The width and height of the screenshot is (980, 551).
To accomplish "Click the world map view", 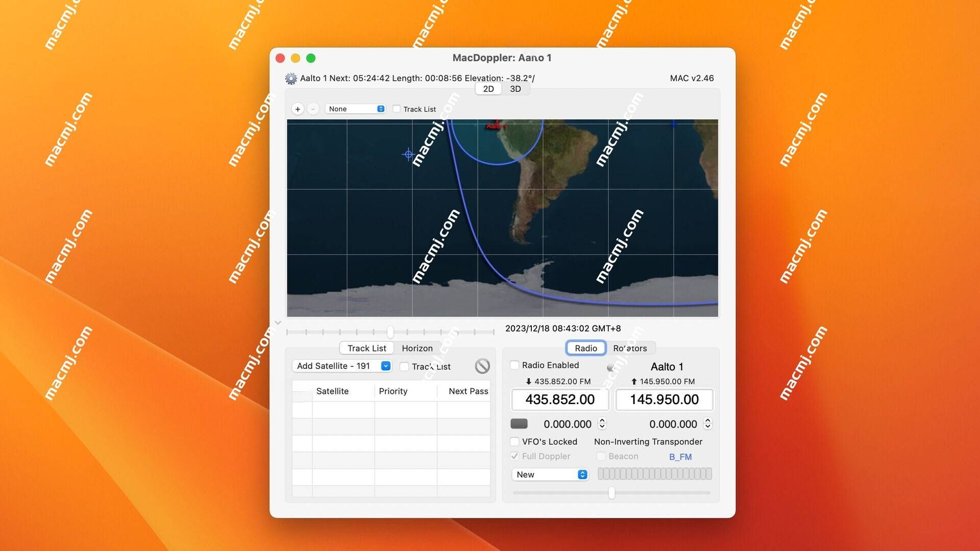I will click(502, 218).
